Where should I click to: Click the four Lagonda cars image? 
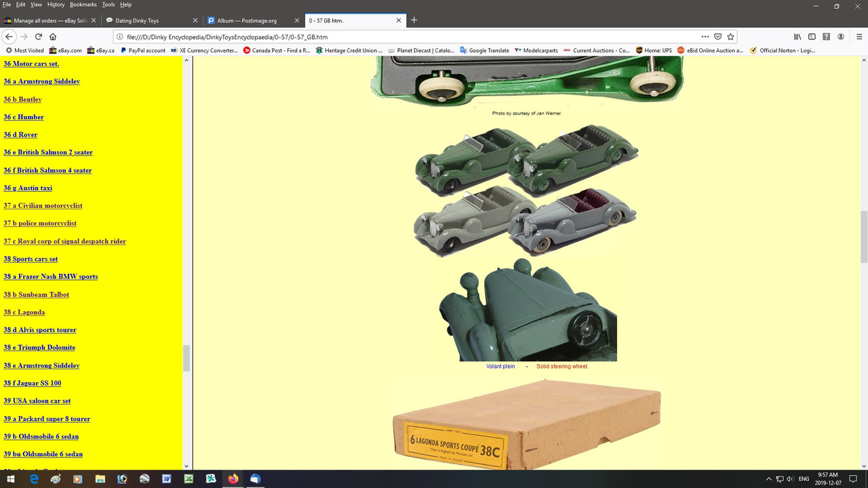click(526, 190)
